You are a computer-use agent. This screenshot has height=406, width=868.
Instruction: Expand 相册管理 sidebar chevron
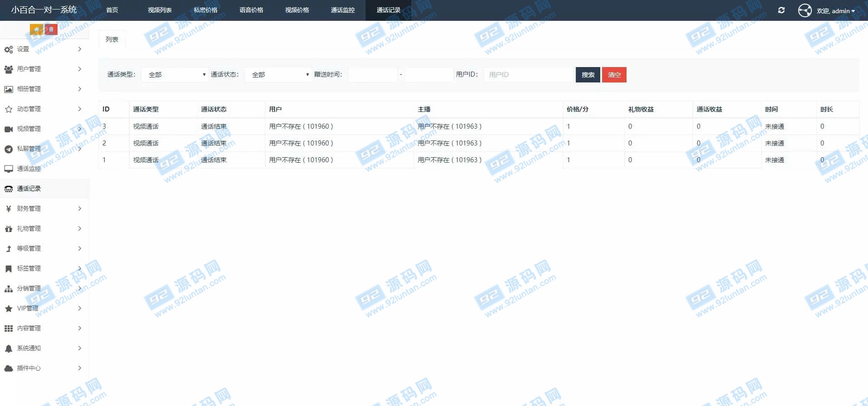click(x=80, y=89)
